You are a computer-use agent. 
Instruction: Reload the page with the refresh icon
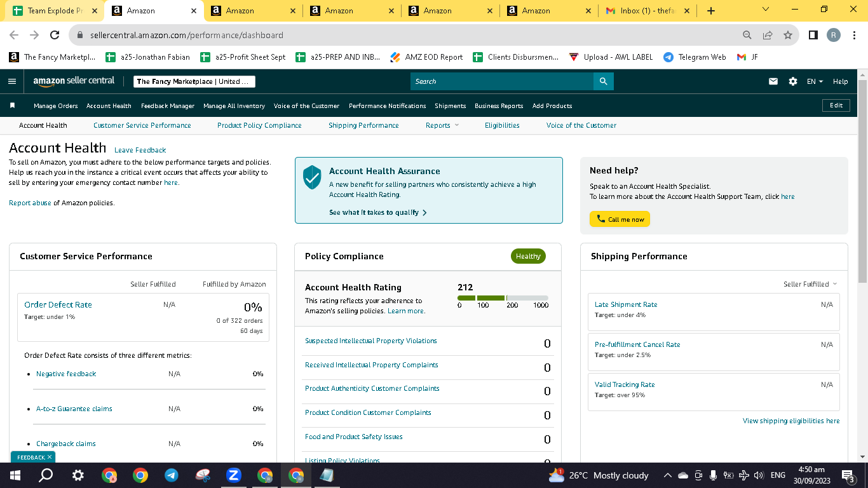[55, 35]
